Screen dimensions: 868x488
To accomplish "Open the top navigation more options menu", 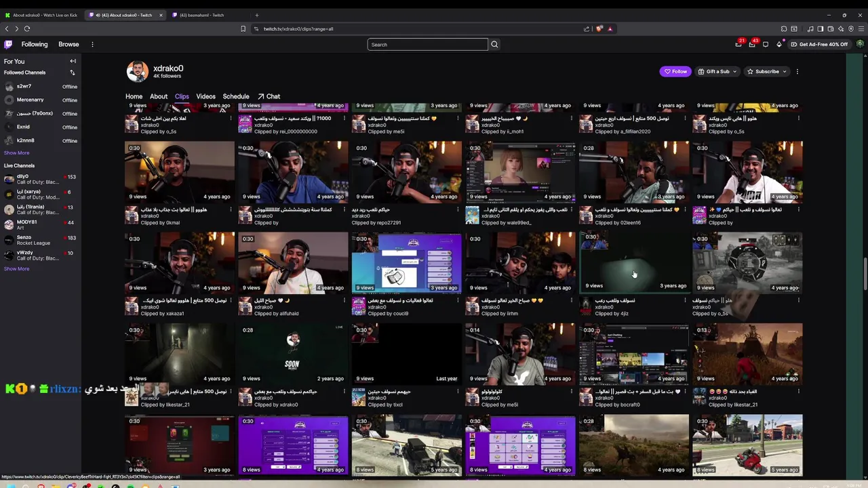I will (92, 44).
